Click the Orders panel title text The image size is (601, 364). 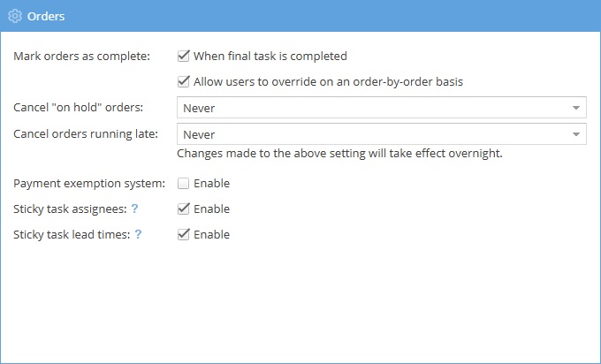coord(46,16)
